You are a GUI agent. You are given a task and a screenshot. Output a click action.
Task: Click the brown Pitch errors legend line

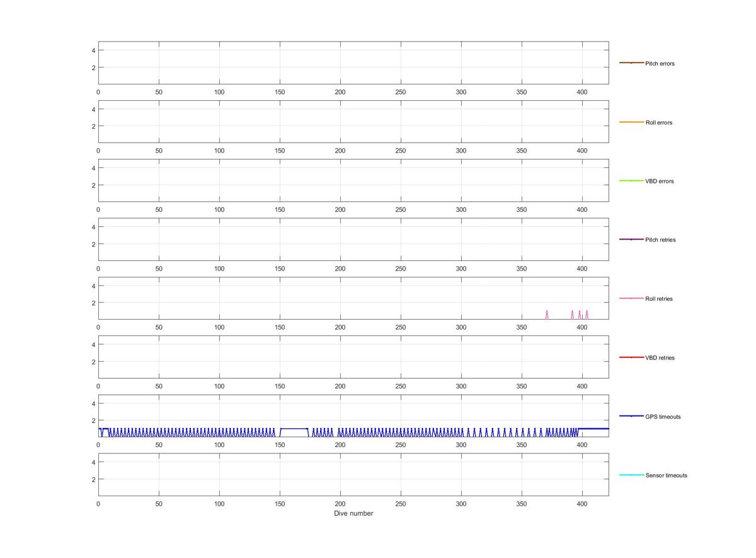tap(631, 63)
